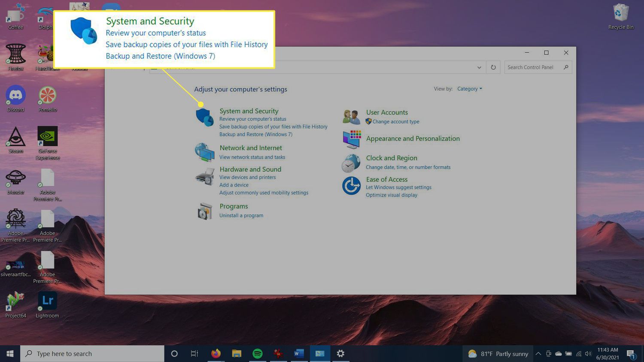Click Optimize visual display link
The image size is (644, 362).
pos(391,195)
